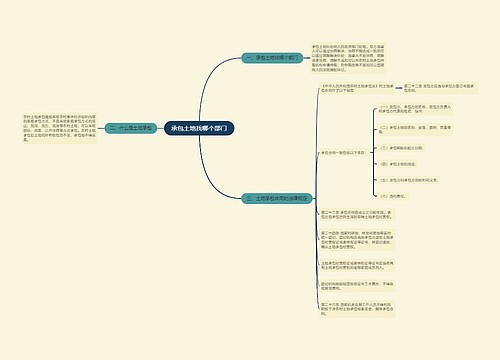Select branch node 二、什么是土地承包
Image resolution: width=500 pixels, height=360 pixels.
(x=131, y=128)
